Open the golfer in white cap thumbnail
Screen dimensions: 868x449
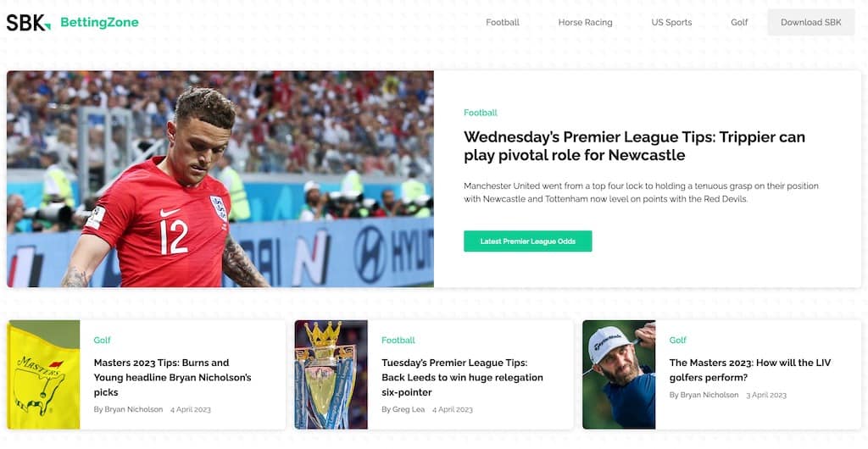coord(619,374)
